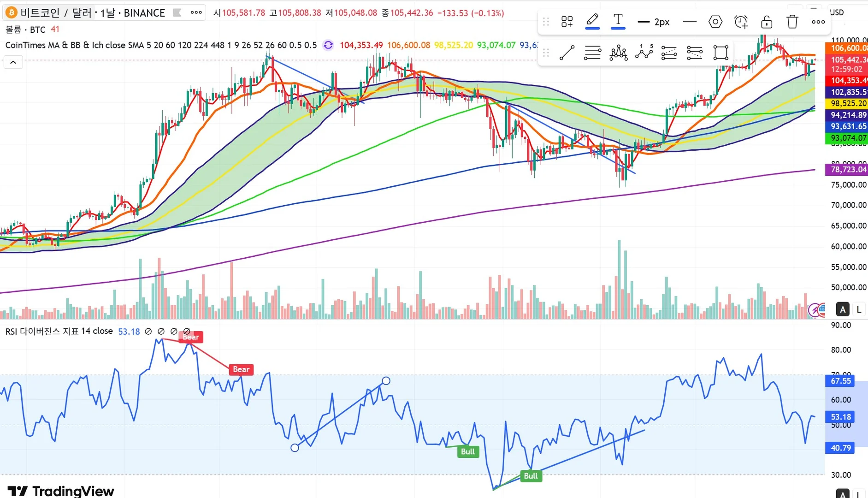Click the volume value 41 in legend
The height and width of the screenshot is (498, 868).
[55, 30]
